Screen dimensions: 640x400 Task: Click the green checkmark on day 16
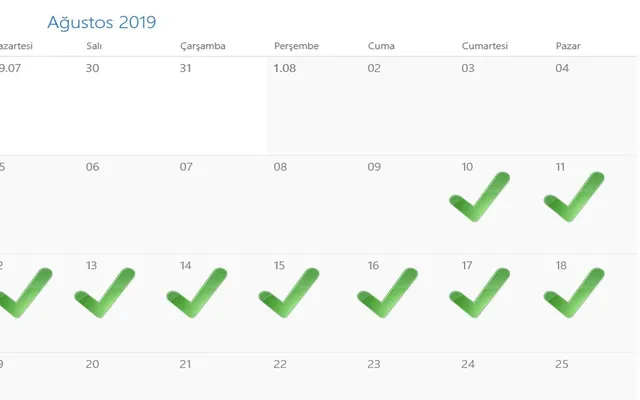click(386, 293)
